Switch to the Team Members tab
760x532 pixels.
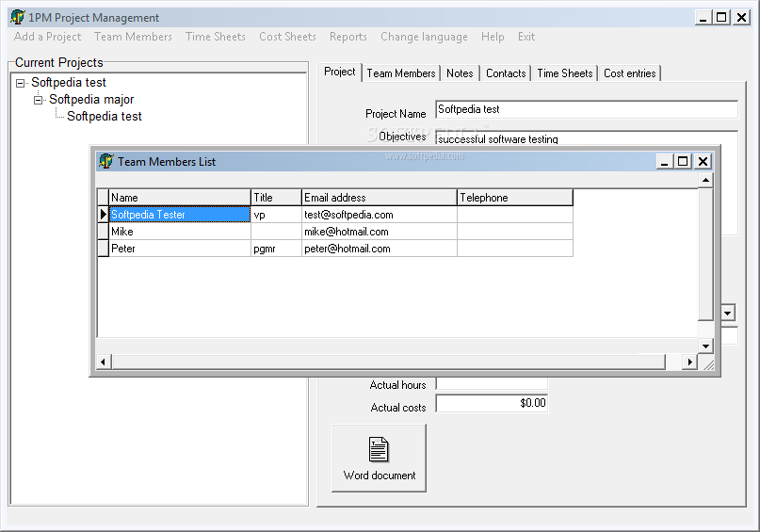click(x=401, y=73)
